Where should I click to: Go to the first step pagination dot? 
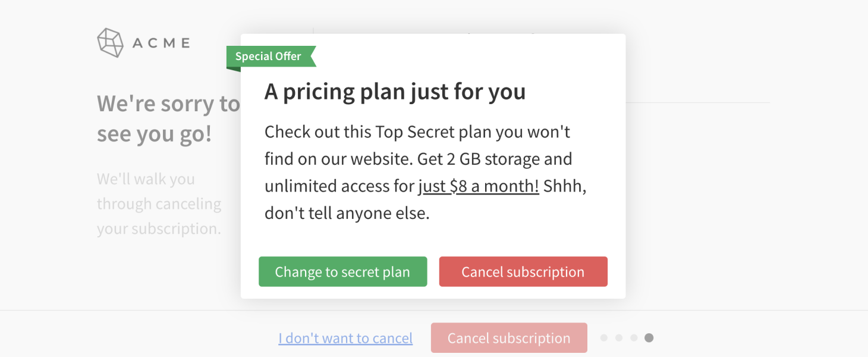[604, 338]
